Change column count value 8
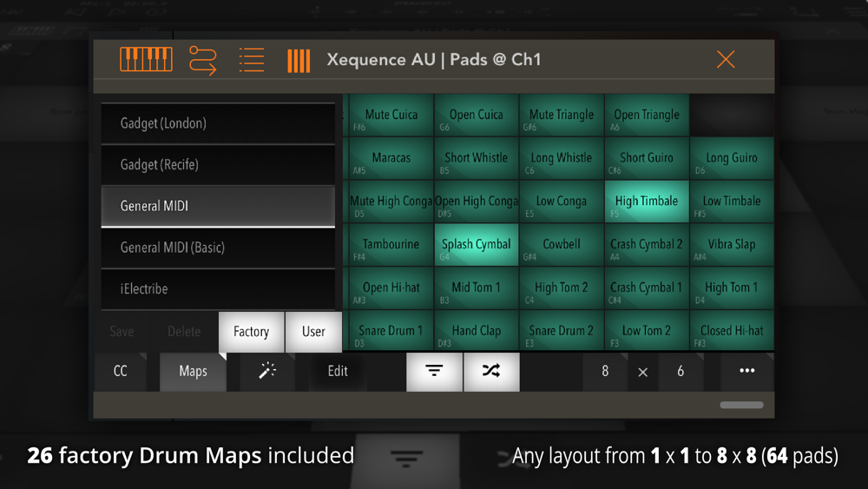Viewport: 868px width, 489px height. 605,371
